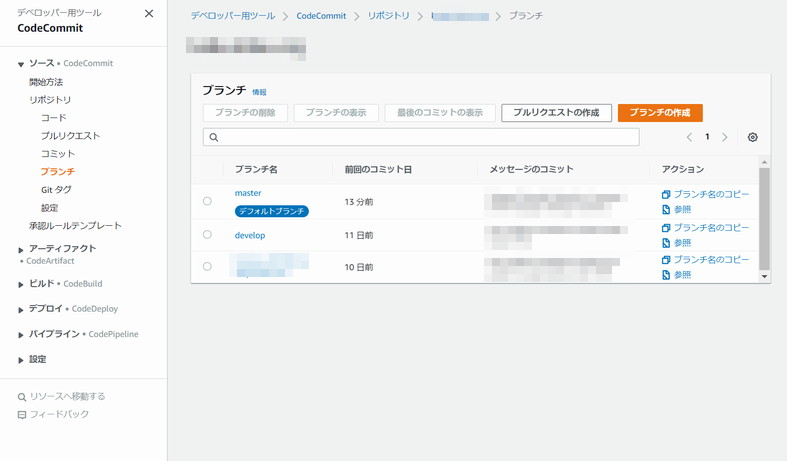Click ブランチ名のコピー link in develop row
This screenshot has width=787, height=461.
click(x=711, y=228)
